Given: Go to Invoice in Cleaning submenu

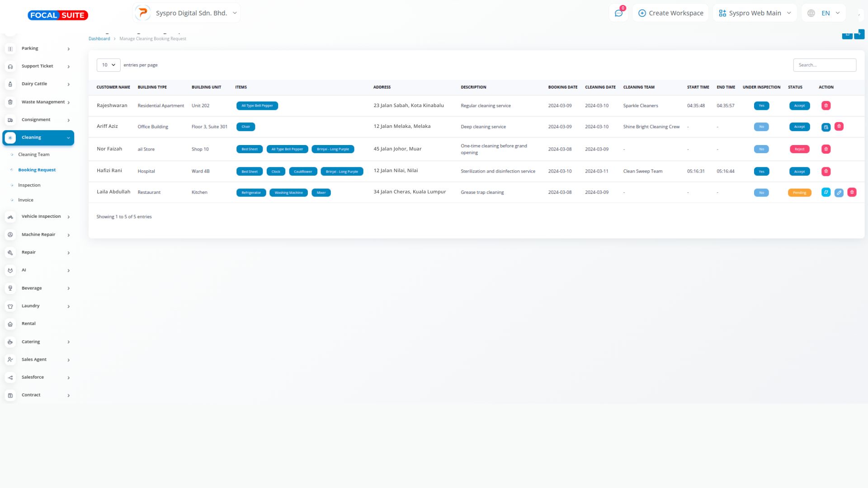Looking at the screenshot, I should pyautogui.click(x=26, y=200).
